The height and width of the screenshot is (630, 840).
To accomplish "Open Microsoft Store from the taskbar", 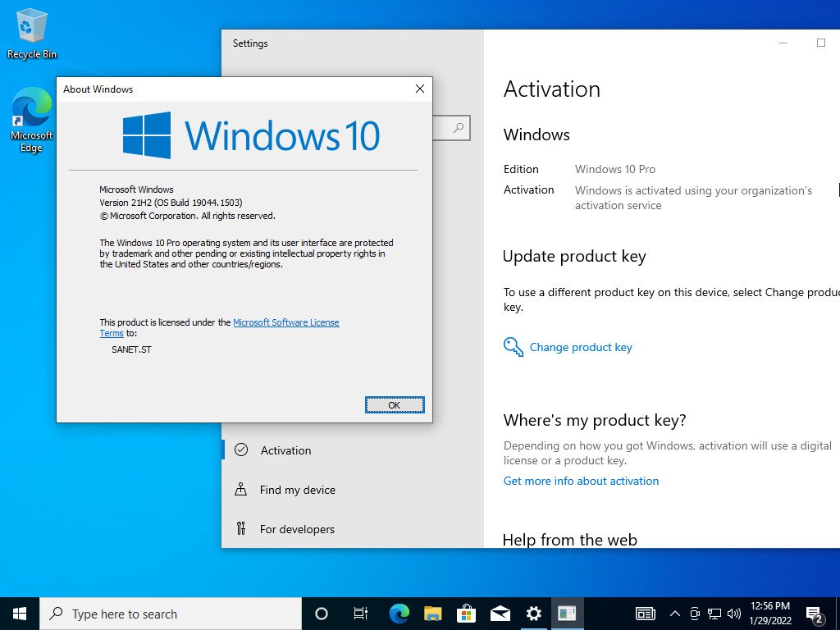I will [x=467, y=614].
